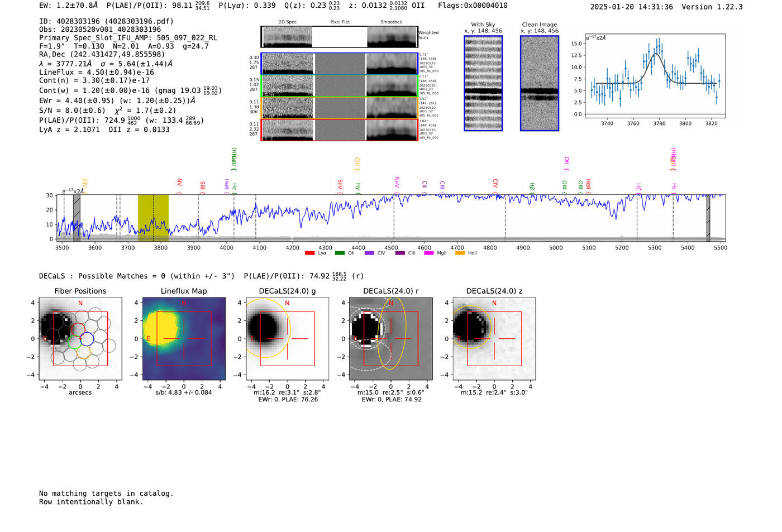This screenshot has width=782, height=532.
Task: Open the DECaLS(24.0) g image
Action: click(x=288, y=339)
